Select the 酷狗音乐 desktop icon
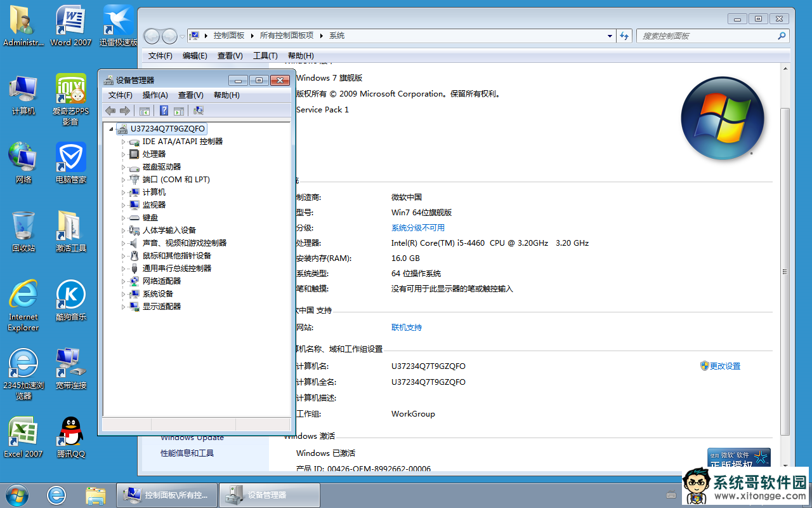The height and width of the screenshot is (508, 812). [x=70, y=300]
